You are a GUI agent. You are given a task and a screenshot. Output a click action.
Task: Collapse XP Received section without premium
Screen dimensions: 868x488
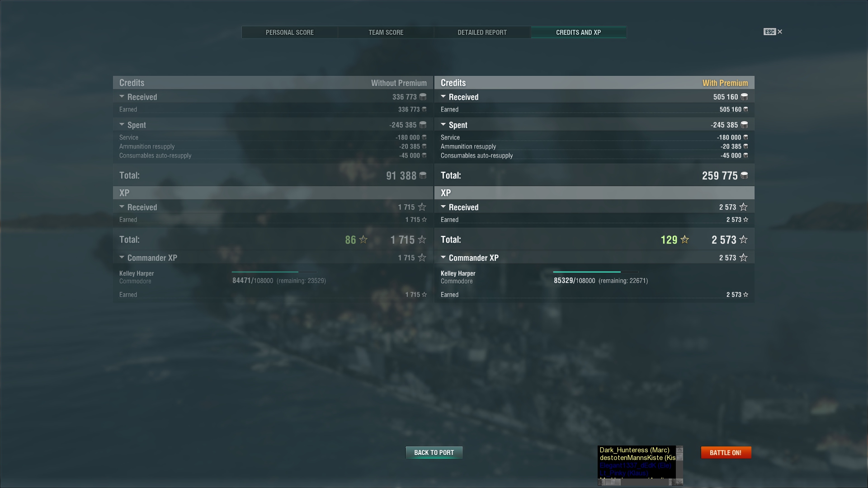[122, 207]
